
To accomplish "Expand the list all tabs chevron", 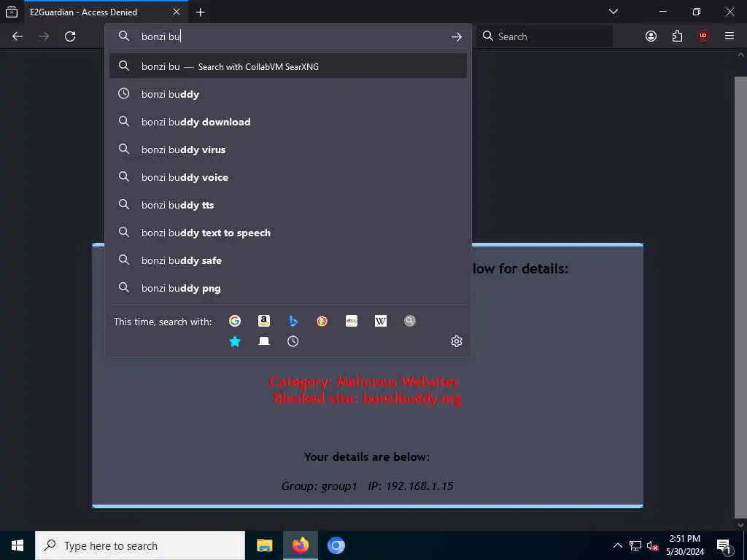I will click(614, 12).
